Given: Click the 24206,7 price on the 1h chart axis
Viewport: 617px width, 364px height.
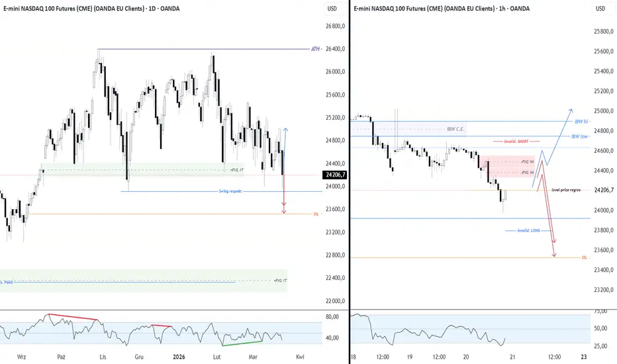Looking at the screenshot, I should coord(603,190).
